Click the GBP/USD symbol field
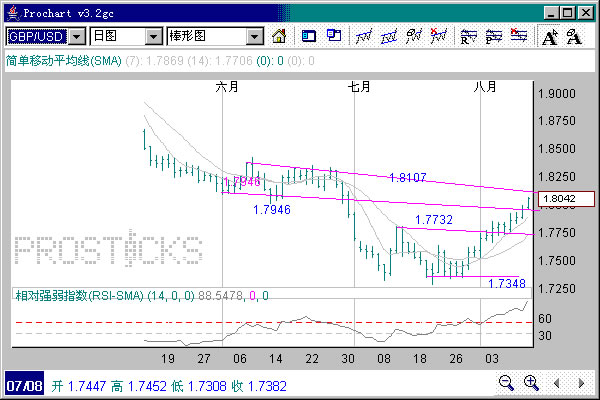The image size is (600, 400). point(38,37)
